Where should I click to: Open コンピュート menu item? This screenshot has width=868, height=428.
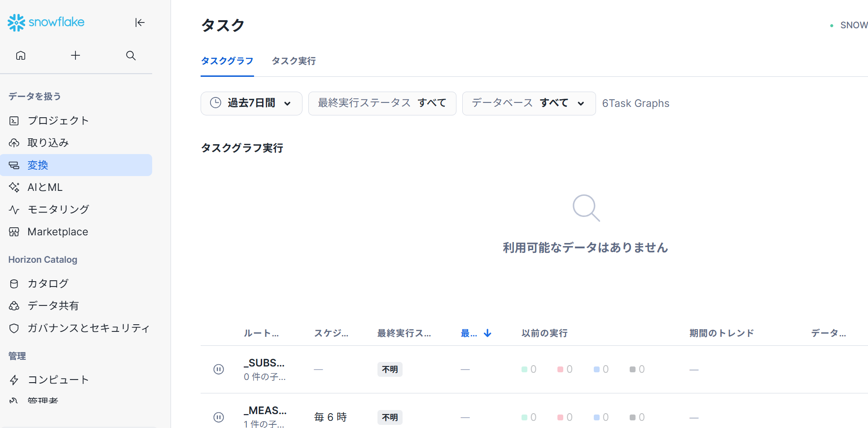click(x=76, y=380)
